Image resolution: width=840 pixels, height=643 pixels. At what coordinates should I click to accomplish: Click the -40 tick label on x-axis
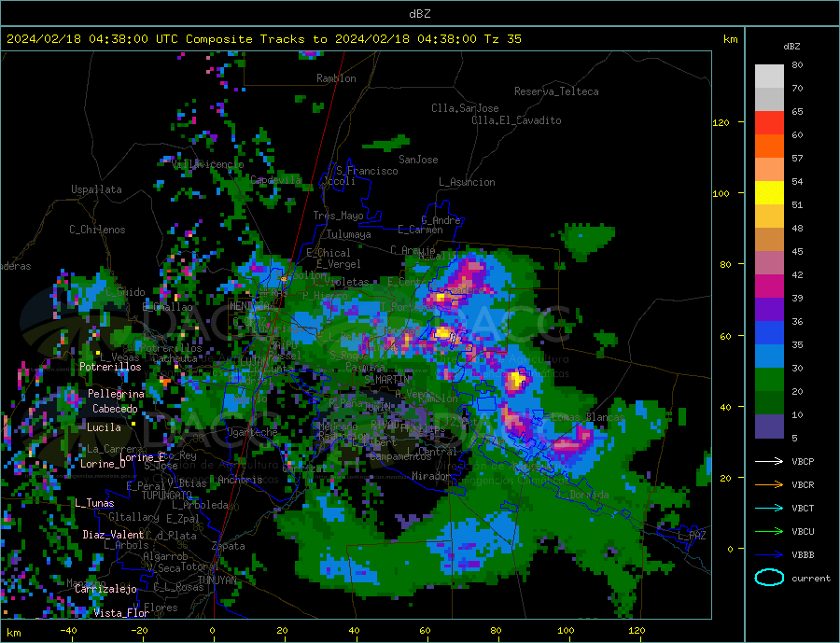click(68, 631)
